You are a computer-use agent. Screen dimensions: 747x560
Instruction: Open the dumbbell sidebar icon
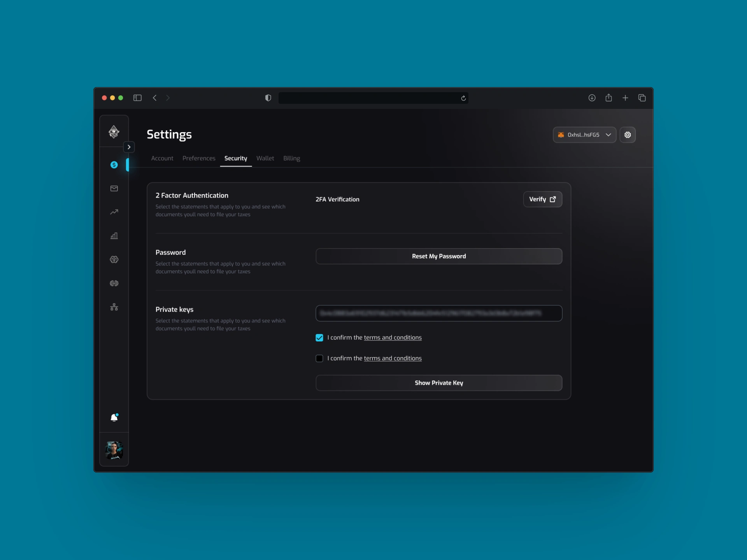114,283
